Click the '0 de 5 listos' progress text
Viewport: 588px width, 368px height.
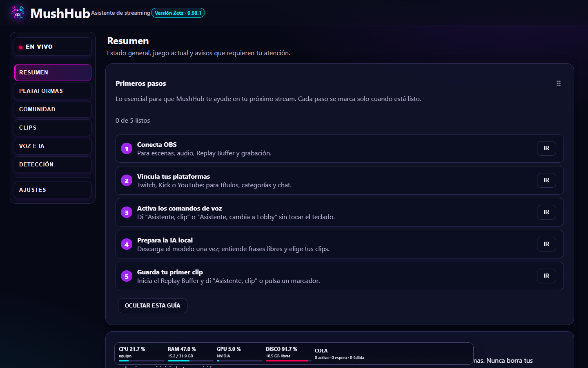(133, 121)
